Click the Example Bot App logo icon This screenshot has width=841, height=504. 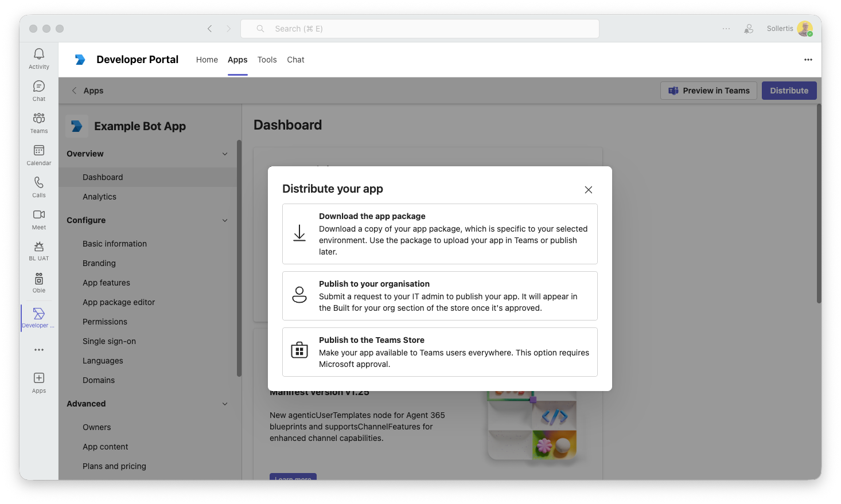point(77,126)
